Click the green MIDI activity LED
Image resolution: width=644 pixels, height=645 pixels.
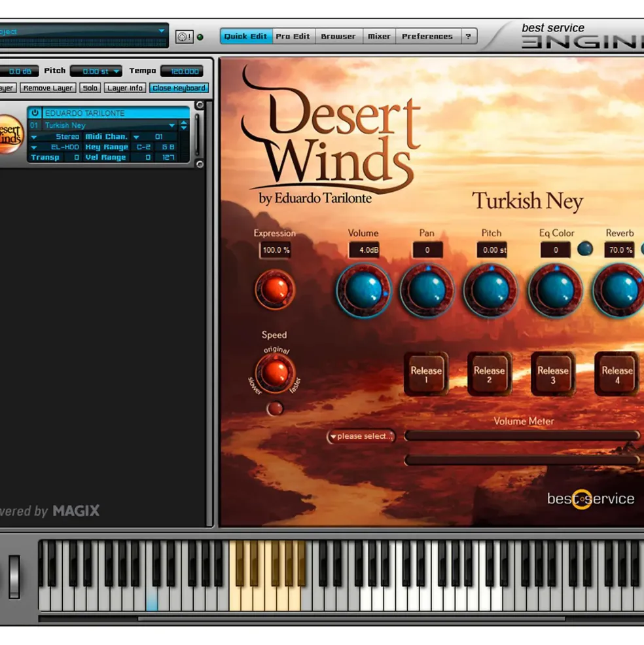tap(200, 37)
